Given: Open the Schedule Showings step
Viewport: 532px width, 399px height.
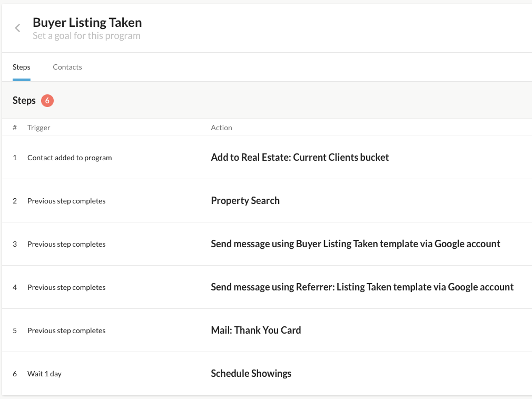Looking at the screenshot, I should (x=251, y=373).
